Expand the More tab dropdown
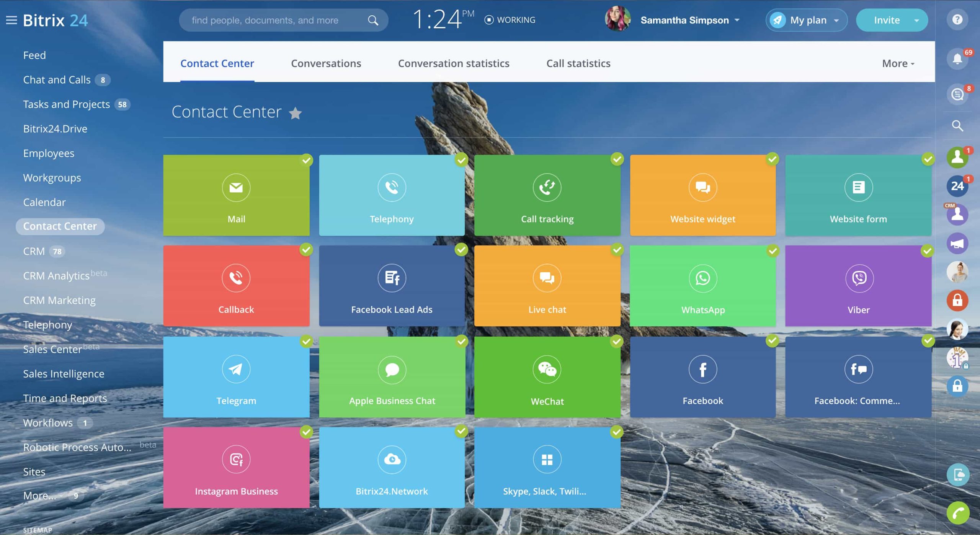The width and height of the screenshot is (980, 535). click(x=898, y=64)
